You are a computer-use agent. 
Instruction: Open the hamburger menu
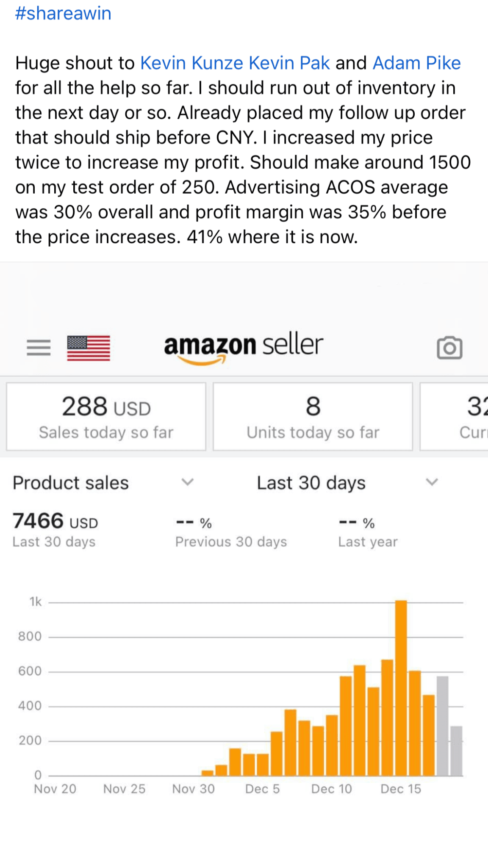click(x=39, y=348)
